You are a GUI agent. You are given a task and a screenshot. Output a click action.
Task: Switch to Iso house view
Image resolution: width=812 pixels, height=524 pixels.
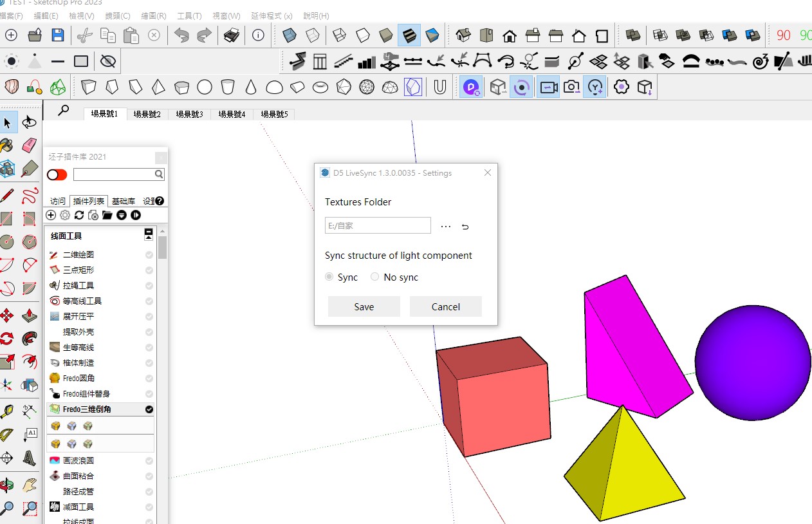[x=463, y=35]
